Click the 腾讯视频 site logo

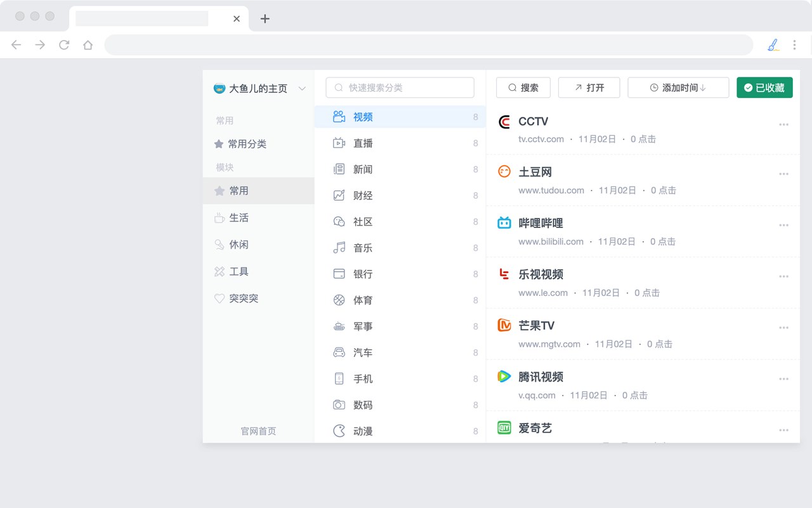(x=504, y=377)
